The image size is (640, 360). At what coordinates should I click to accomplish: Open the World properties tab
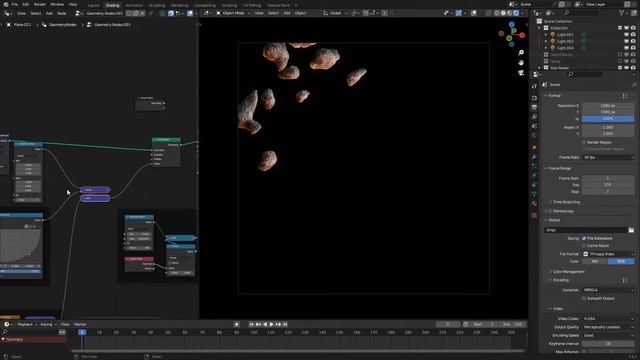point(534,136)
